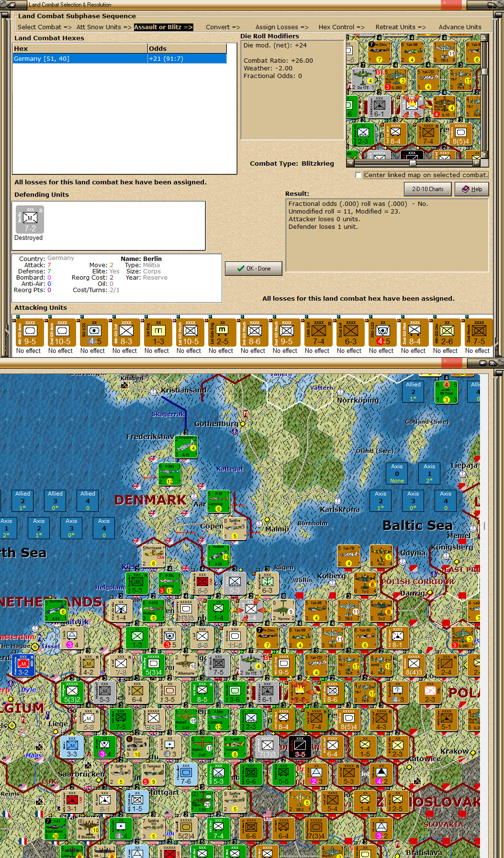This screenshot has height=858, width=504.
Task: Click highlighted Assault or Blitz step
Action: (163, 27)
